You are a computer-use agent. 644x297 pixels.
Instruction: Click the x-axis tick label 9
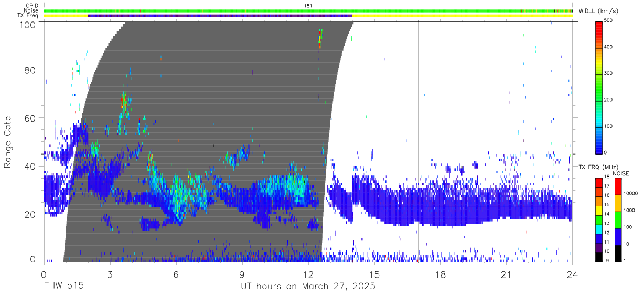pyautogui.click(x=242, y=275)
